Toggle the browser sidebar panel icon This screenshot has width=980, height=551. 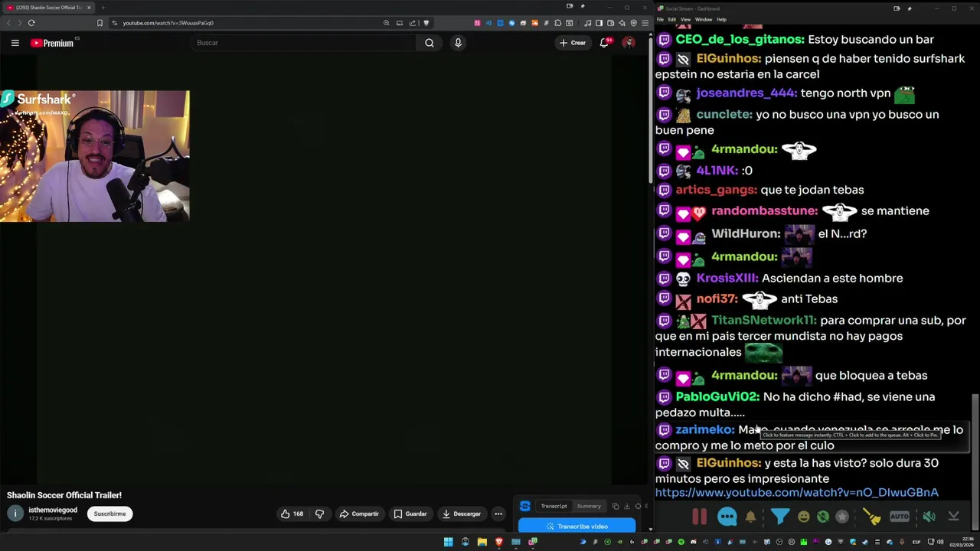(x=599, y=23)
